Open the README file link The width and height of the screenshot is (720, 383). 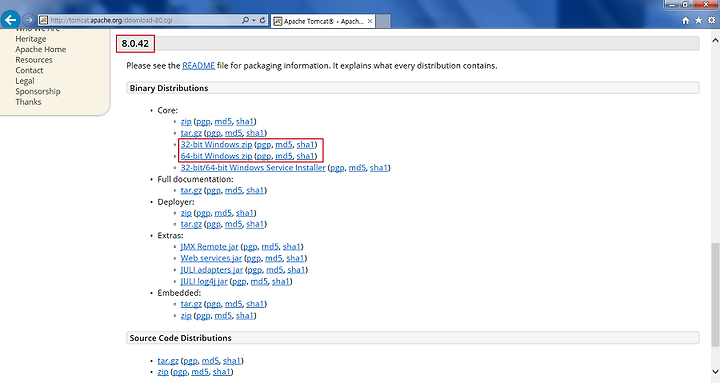click(x=198, y=66)
